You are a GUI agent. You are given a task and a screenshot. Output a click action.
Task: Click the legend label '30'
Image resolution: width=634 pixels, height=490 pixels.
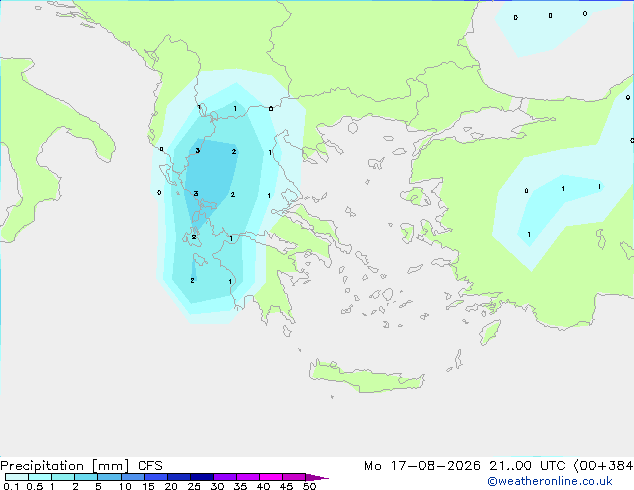[217, 486]
